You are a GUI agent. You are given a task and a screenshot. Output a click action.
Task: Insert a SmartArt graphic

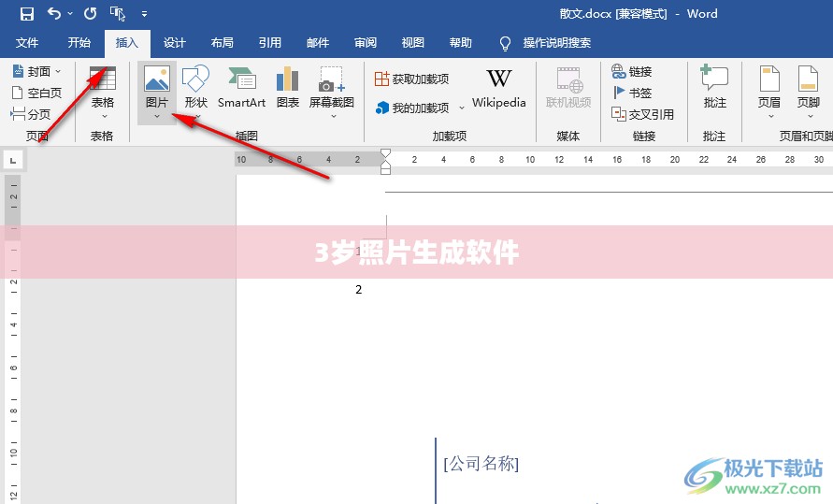click(242, 88)
